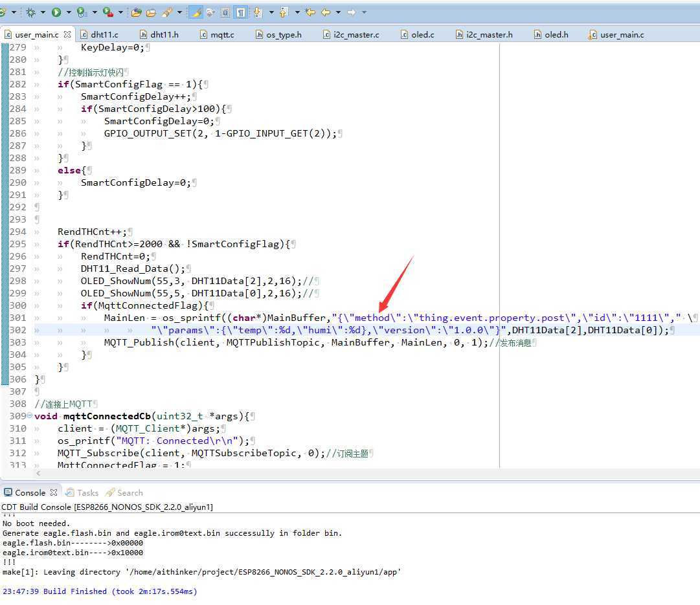The image size is (700, 605).
Task: Click the Back navigation arrow
Action: pyautogui.click(x=326, y=12)
